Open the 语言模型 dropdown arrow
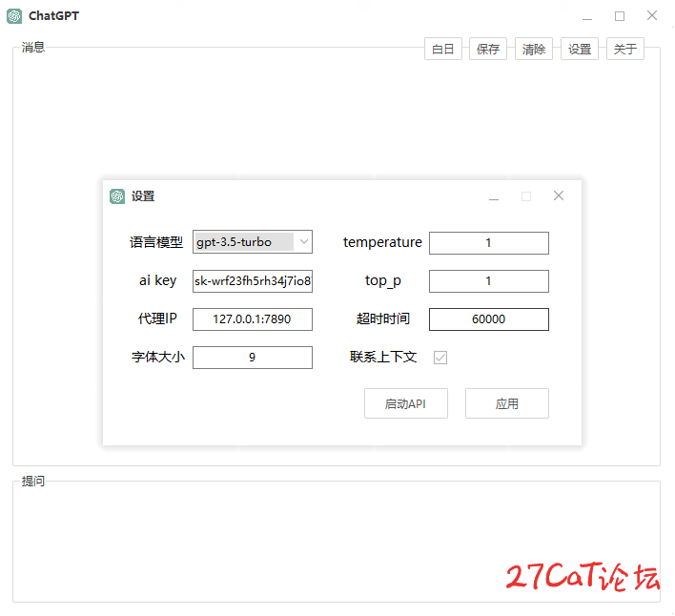This screenshot has width=675, height=616. [304, 241]
